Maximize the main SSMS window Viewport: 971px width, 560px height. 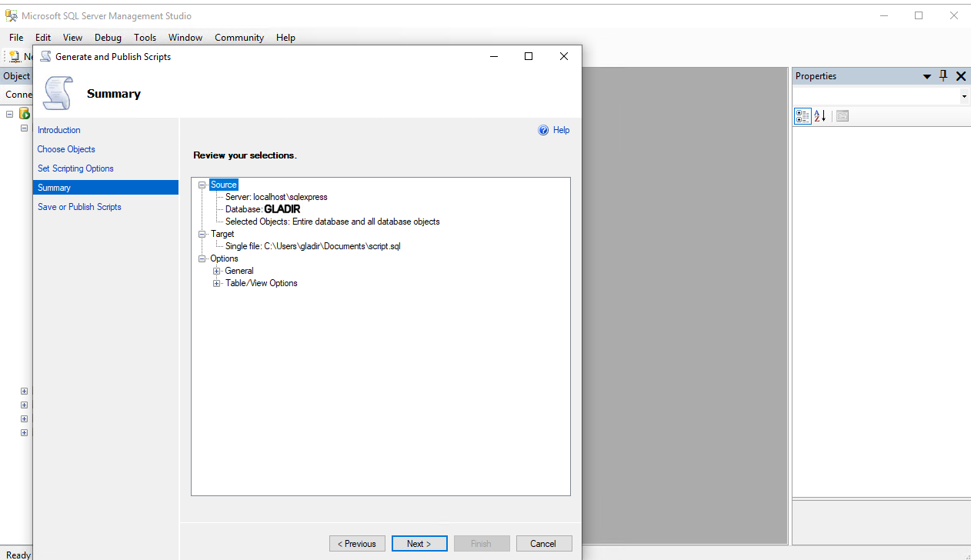click(x=919, y=15)
